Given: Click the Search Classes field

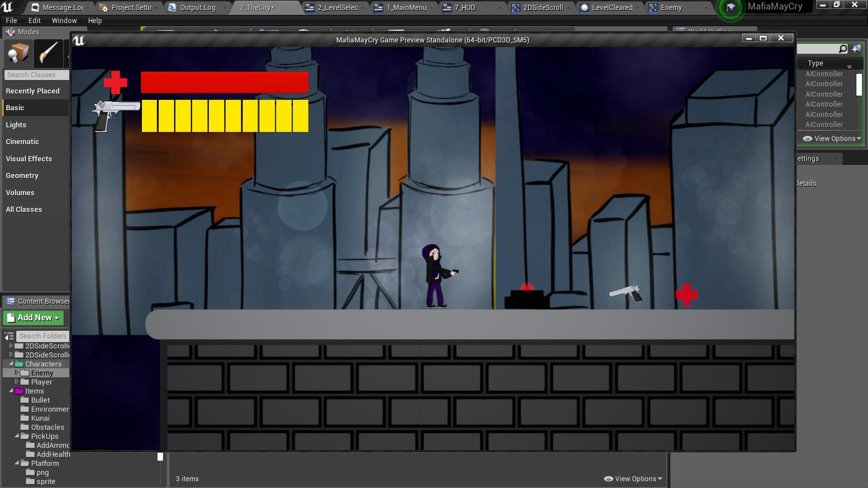Looking at the screenshot, I should click(x=37, y=75).
